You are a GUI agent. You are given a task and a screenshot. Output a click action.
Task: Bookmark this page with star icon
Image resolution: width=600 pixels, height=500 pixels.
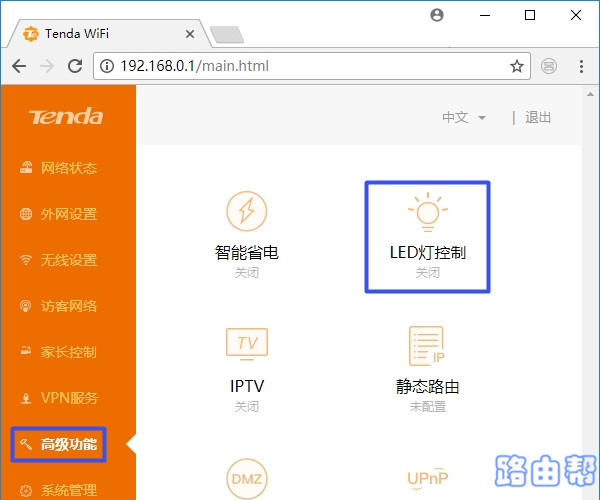click(x=516, y=67)
